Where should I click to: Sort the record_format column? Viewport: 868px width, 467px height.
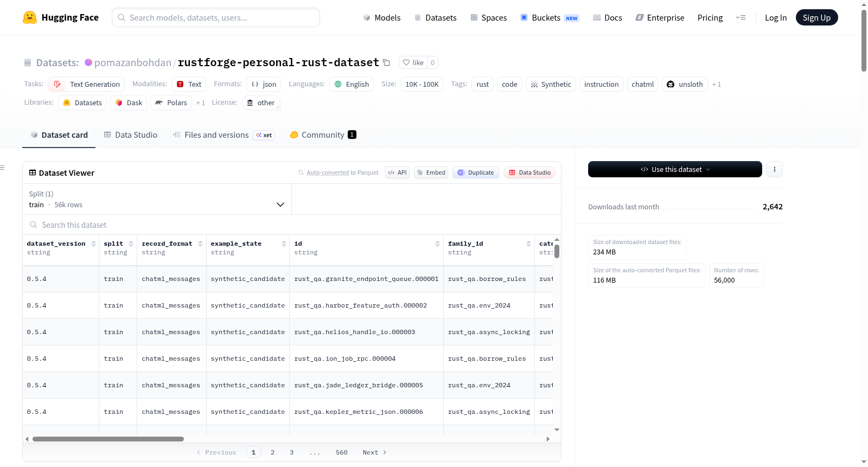200,244
